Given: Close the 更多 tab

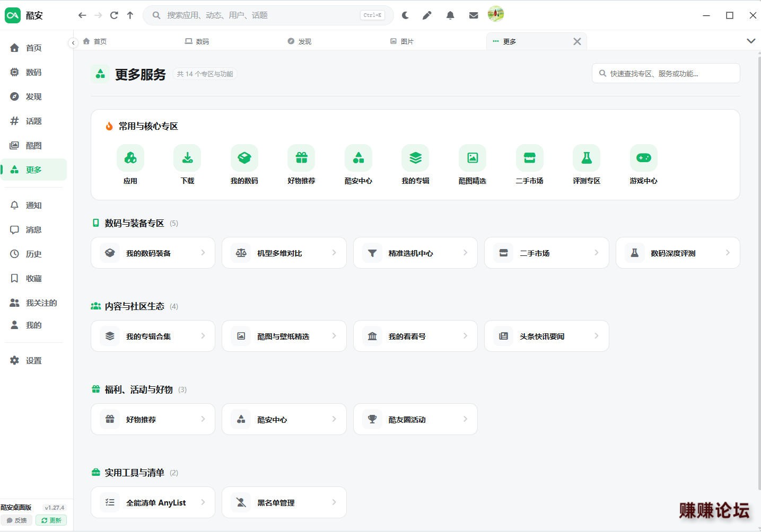Looking at the screenshot, I should 577,41.
